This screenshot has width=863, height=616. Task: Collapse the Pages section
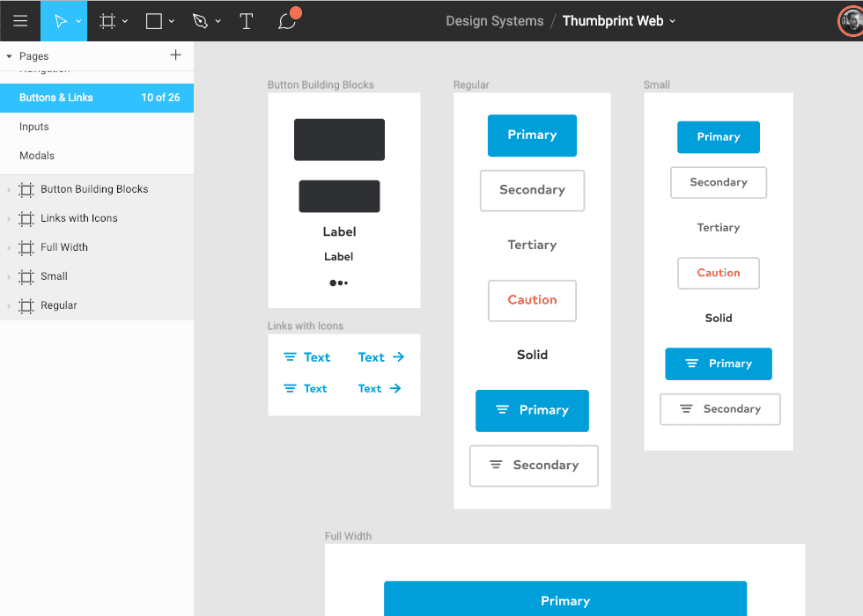pos(9,55)
